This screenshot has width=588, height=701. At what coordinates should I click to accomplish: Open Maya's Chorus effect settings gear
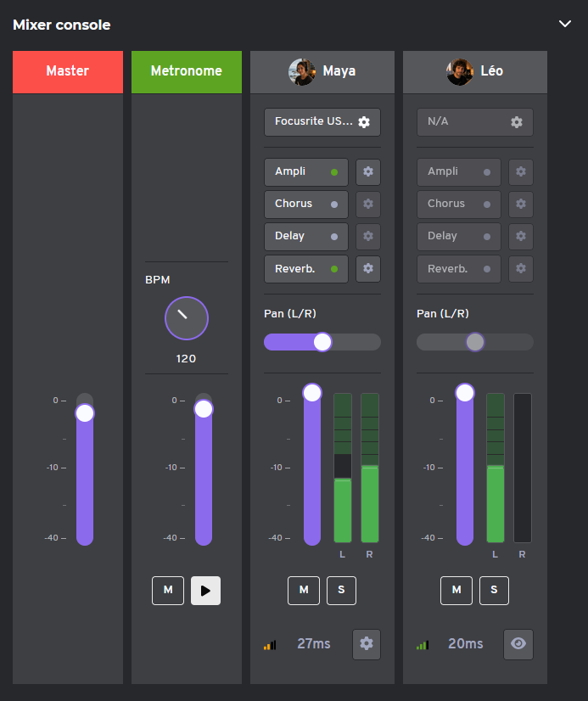tap(368, 204)
